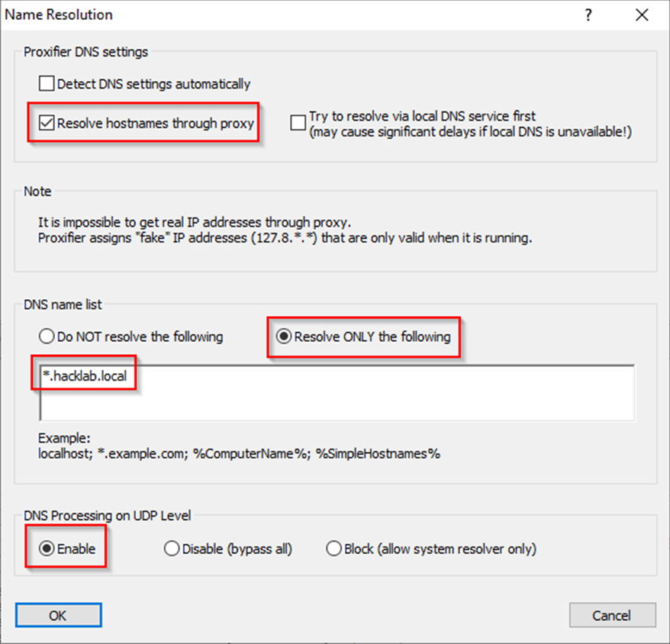Image resolution: width=670 pixels, height=644 pixels.
Task: Click the *.hacklab.local entry text
Action: point(85,376)
